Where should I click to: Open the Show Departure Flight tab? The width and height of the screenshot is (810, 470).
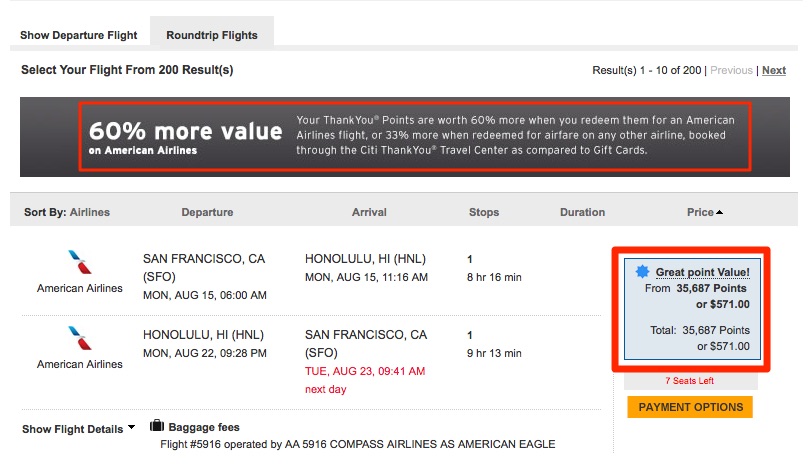[79, 35]
